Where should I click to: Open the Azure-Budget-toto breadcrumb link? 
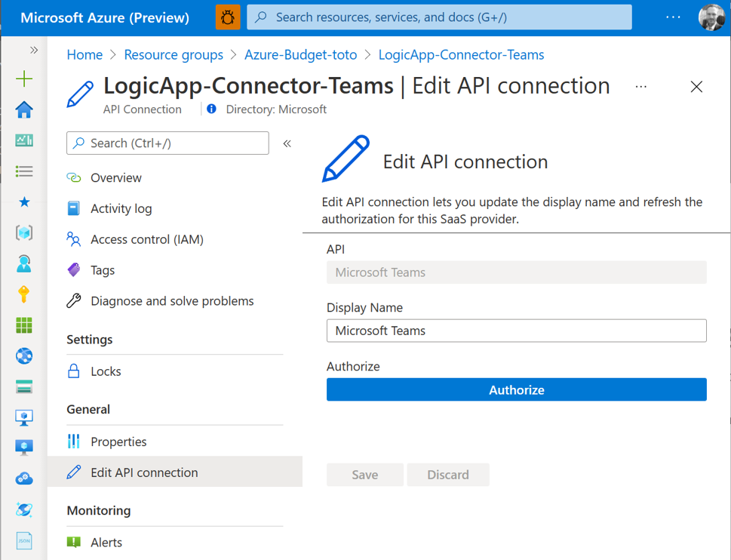click(301, 54)
